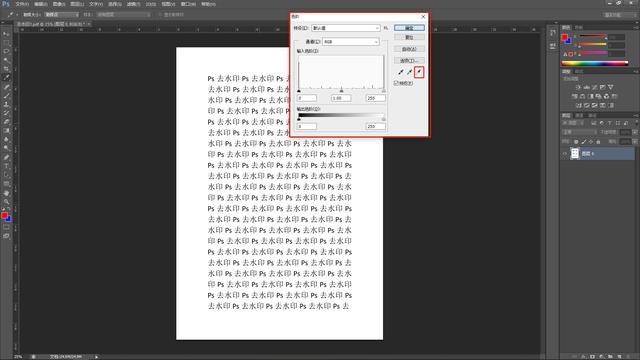Open the 文件 (File) menu
The width and height of the screenshot is (640, 360).
22,4
